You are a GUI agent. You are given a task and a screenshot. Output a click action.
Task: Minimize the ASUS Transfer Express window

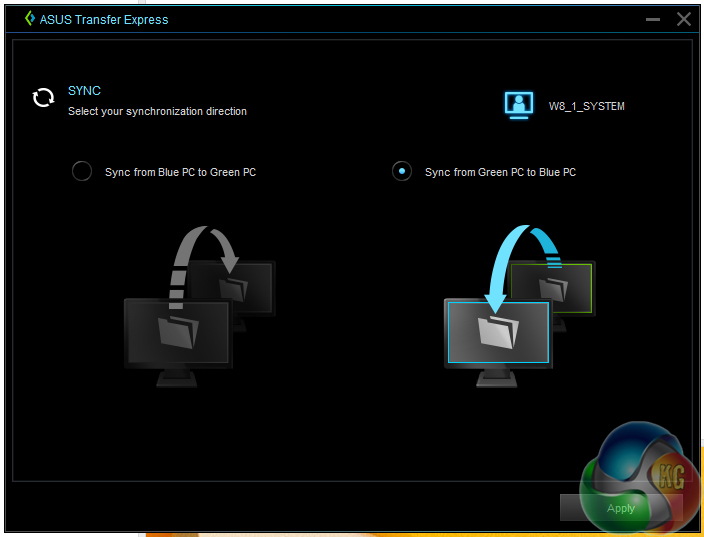[x=653, y=19]
